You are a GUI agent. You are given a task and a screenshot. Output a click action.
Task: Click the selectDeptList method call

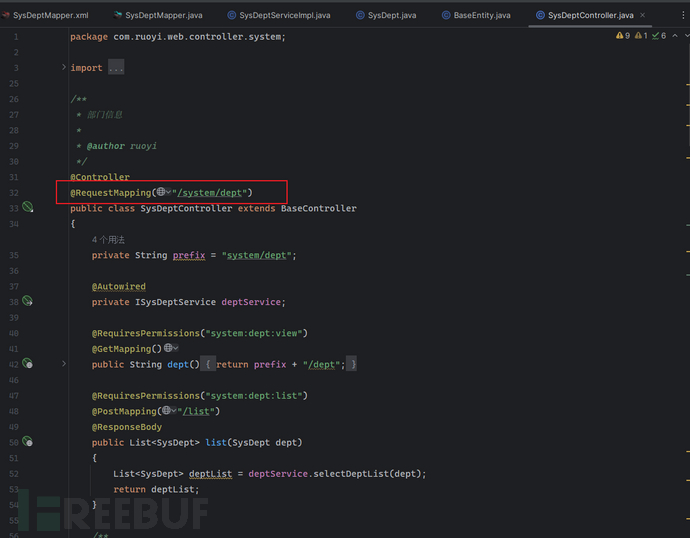pyautogui.click(x=351, y=474)
